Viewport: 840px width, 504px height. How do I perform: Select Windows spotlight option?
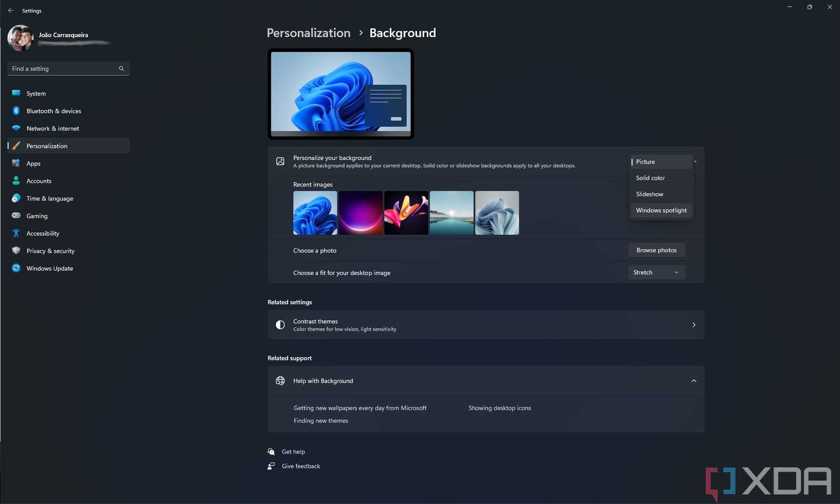[661, 210]
